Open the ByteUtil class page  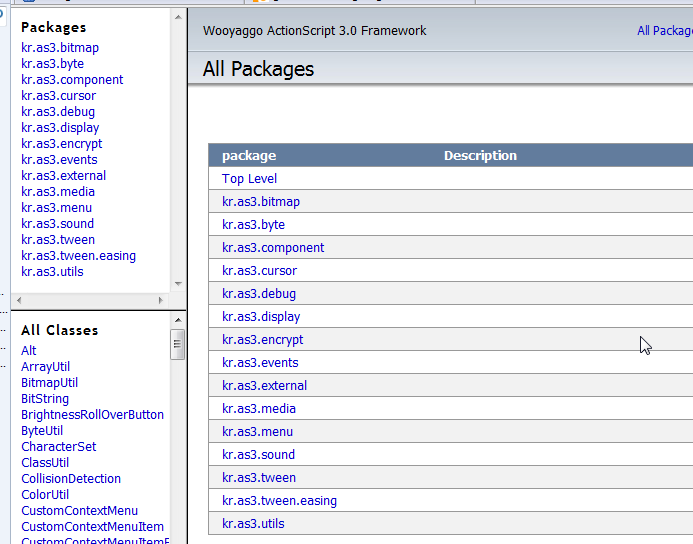(x=42, y=430)
